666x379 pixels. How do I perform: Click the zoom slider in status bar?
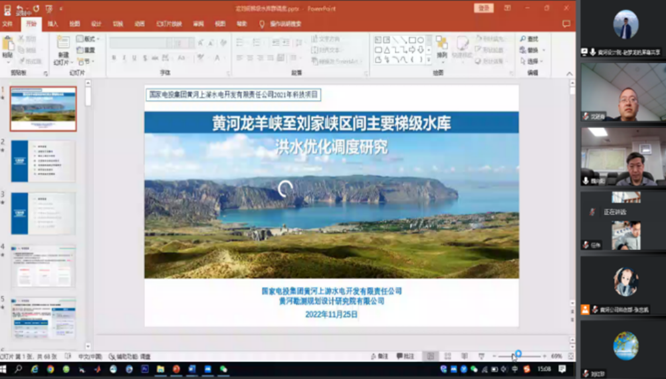tap(519, 356)
